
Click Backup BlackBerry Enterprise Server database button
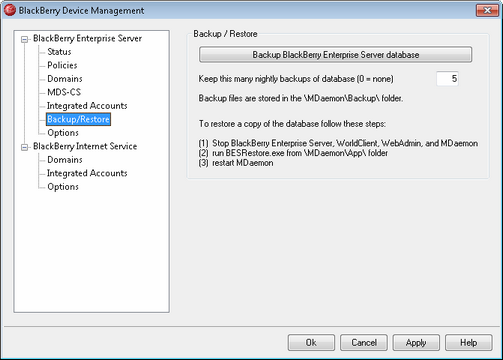[335, 55]
